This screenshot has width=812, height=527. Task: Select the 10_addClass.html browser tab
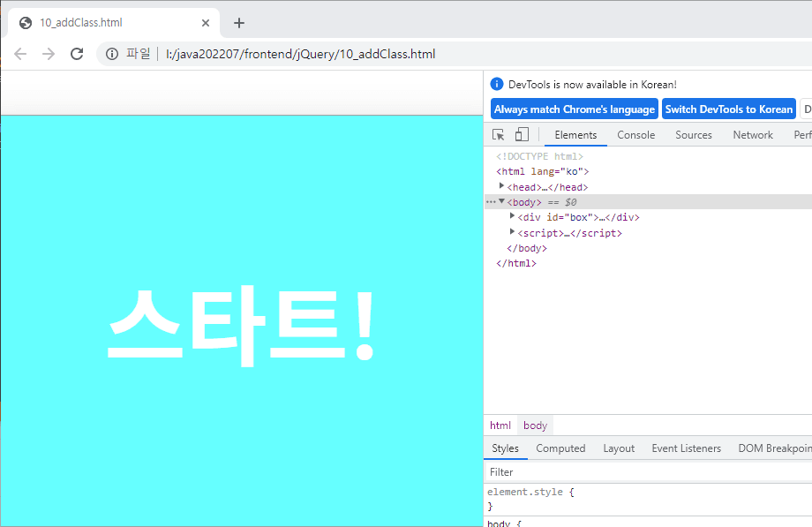coord(114,23)
